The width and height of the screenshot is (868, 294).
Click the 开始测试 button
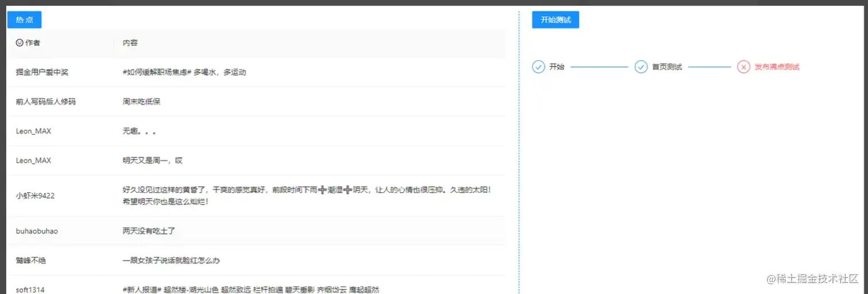[555, 20]
